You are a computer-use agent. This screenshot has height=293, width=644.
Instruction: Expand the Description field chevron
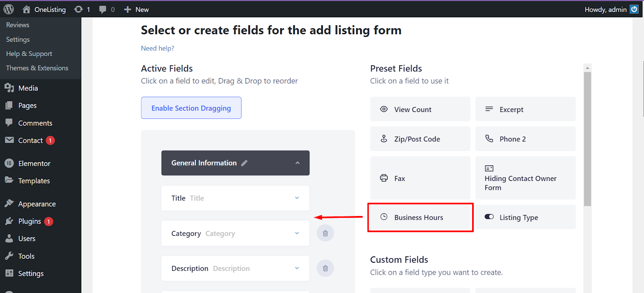pyautogui.click(x=297, y=268)
